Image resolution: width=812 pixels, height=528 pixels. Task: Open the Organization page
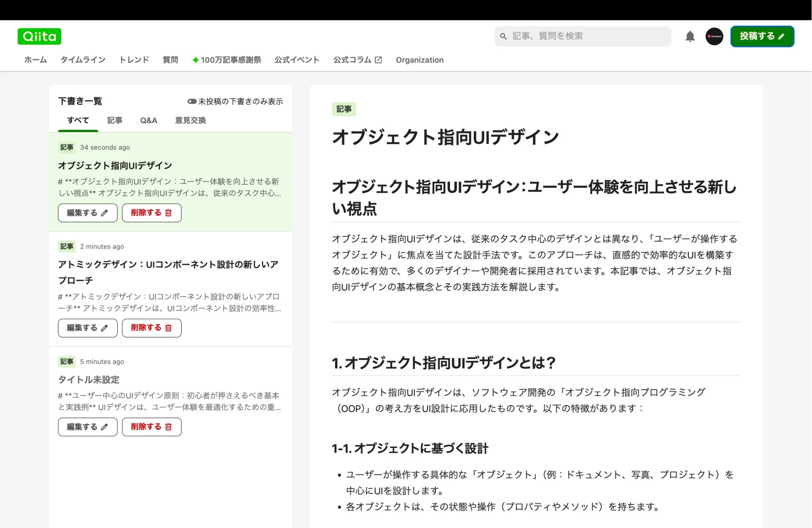point(419,59)
